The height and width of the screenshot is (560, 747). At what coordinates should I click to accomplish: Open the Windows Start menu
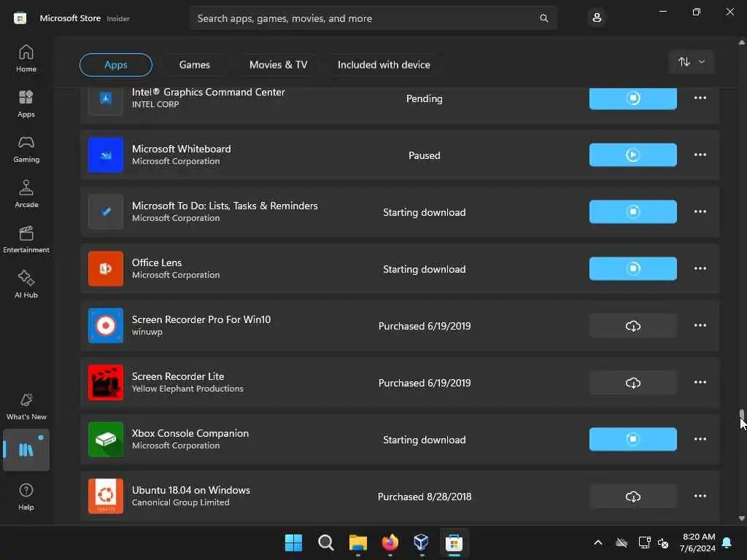coord(293,542)
